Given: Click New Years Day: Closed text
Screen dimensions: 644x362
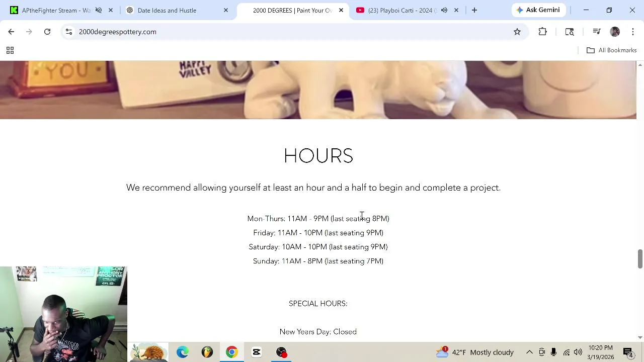Looking at the screenshot, I should (318, 332).
